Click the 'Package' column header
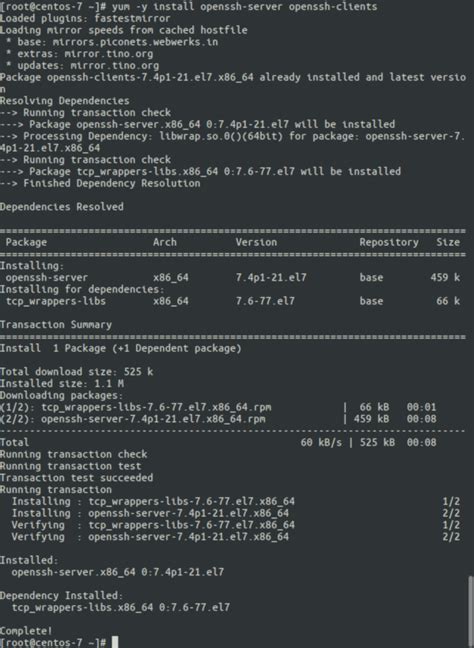 pyautogui.click(x=26, y=242)
